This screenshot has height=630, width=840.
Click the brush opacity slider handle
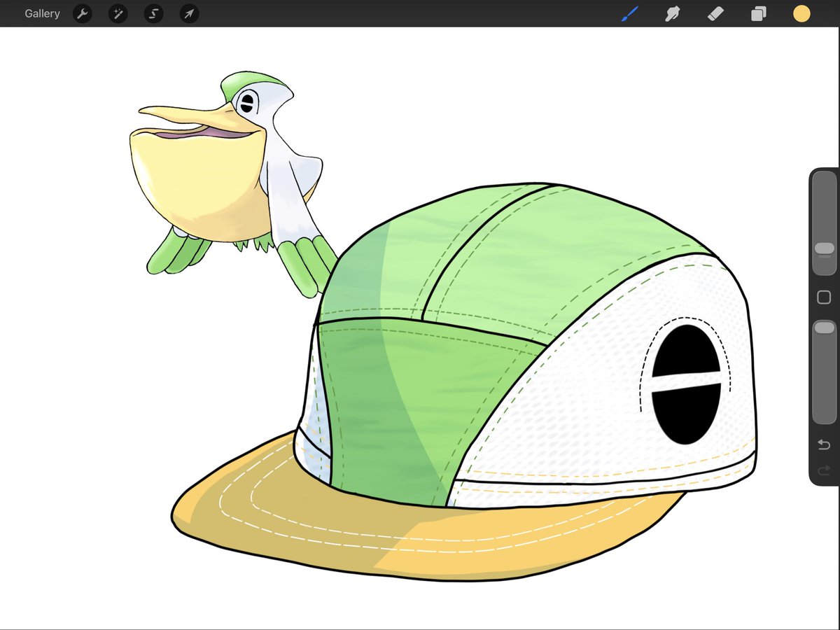(825, 328)
